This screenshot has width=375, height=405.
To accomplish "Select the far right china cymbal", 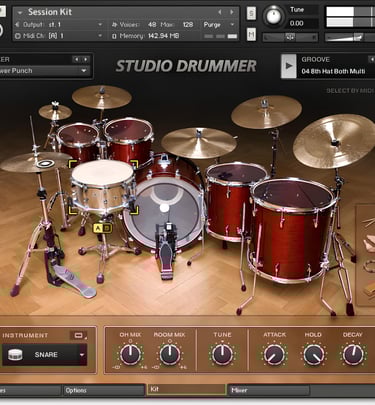I will pos(334,141).
